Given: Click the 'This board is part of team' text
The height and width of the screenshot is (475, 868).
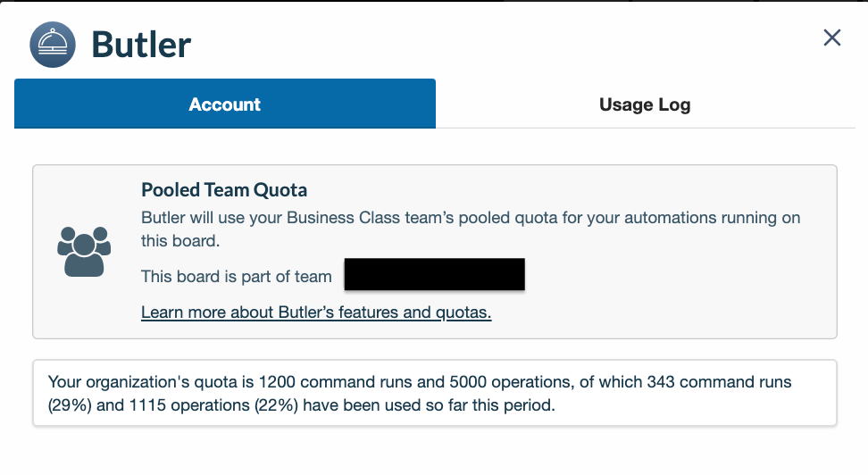Looking at the screenshot, I should click(x=237, y=276).
